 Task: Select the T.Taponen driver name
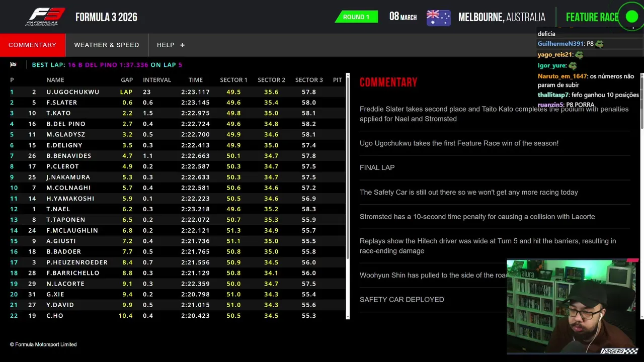coord(66,220)
